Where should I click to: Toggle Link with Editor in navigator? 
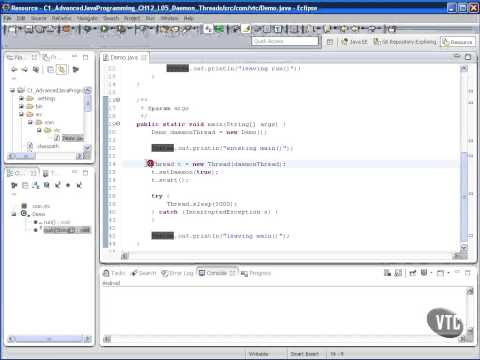pos(61,69)
